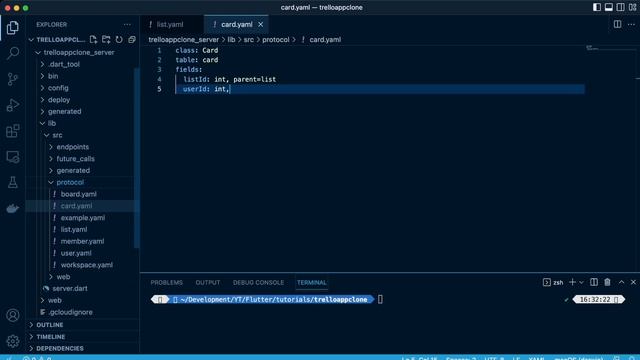Collapse the trelloappclone_server folder

coord(79,53)
